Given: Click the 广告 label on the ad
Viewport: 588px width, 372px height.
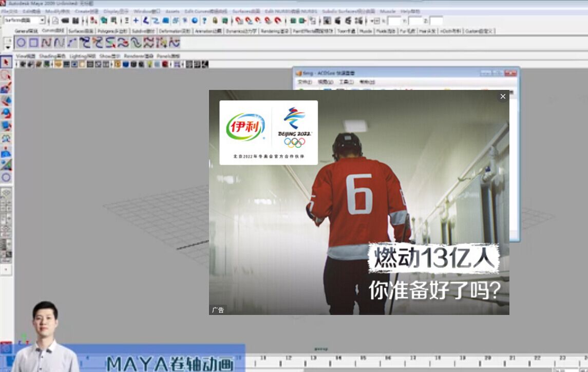Looking at the screenshot, I should click(x=218, y=310).
